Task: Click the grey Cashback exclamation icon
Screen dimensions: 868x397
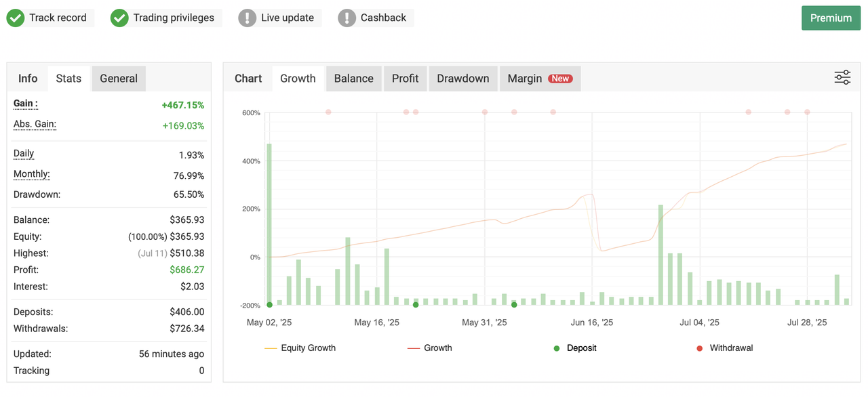Action: pyautogui.click(x=347, y=18)
